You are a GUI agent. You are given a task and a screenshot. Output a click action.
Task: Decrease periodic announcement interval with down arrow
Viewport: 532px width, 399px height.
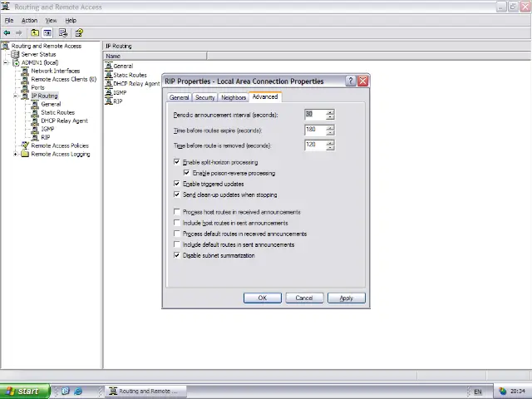[330, 117]
